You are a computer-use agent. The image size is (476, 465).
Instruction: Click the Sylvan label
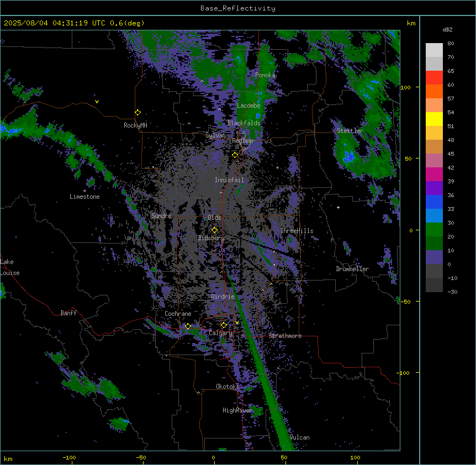215,135
